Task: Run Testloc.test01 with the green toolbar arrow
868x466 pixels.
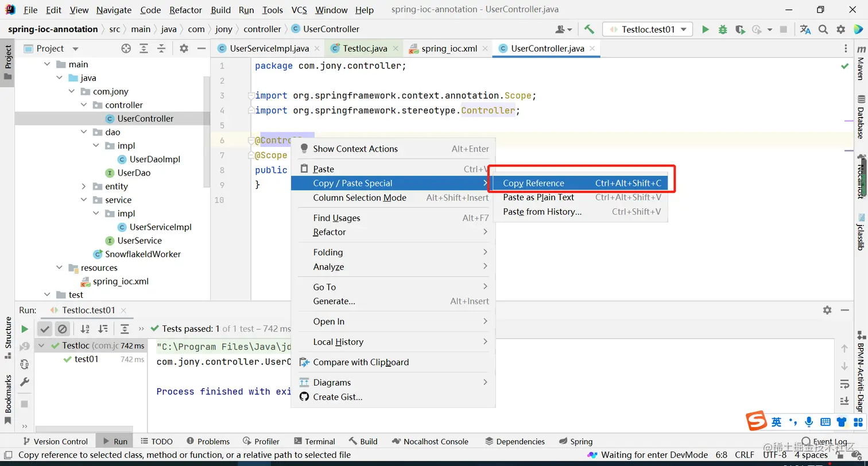Action: (706, 29)
